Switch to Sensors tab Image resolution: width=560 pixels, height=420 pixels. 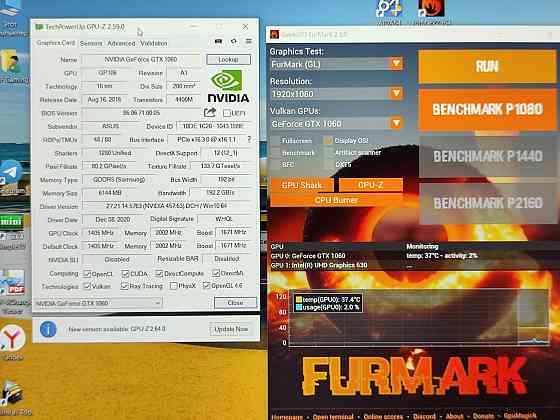click(x=91, y=43)
